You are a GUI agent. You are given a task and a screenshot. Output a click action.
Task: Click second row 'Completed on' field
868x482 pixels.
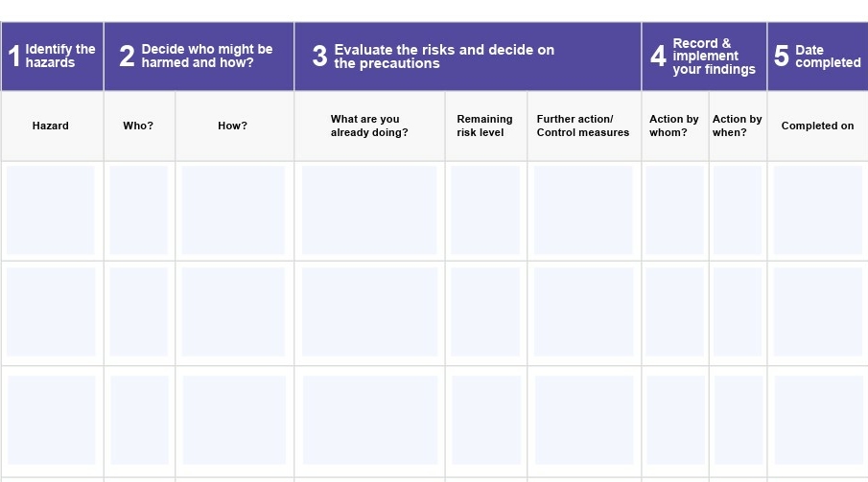[x=818, y=312]
